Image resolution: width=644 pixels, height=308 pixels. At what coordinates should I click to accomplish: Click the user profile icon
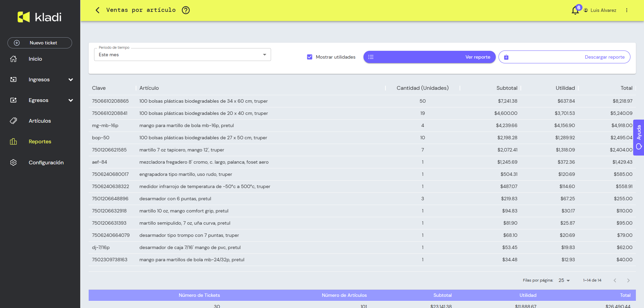[x=586, y=10]
